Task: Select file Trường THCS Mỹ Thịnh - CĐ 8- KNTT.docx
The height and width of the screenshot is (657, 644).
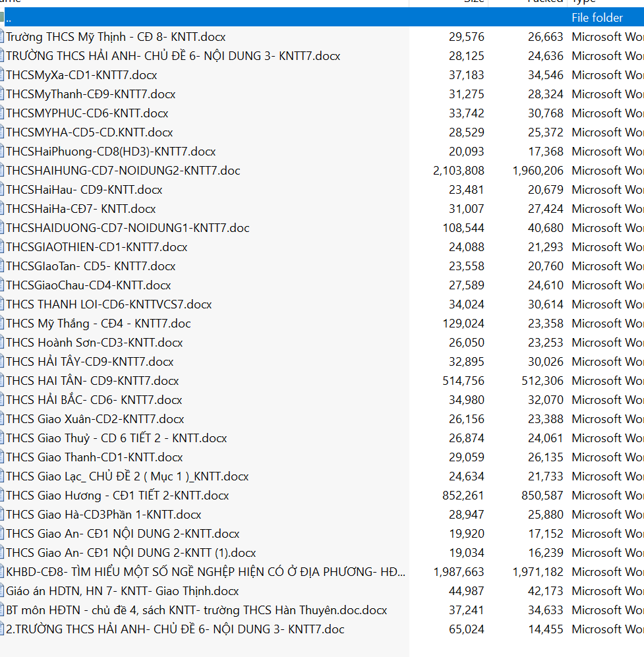Action: pos(115,37)
